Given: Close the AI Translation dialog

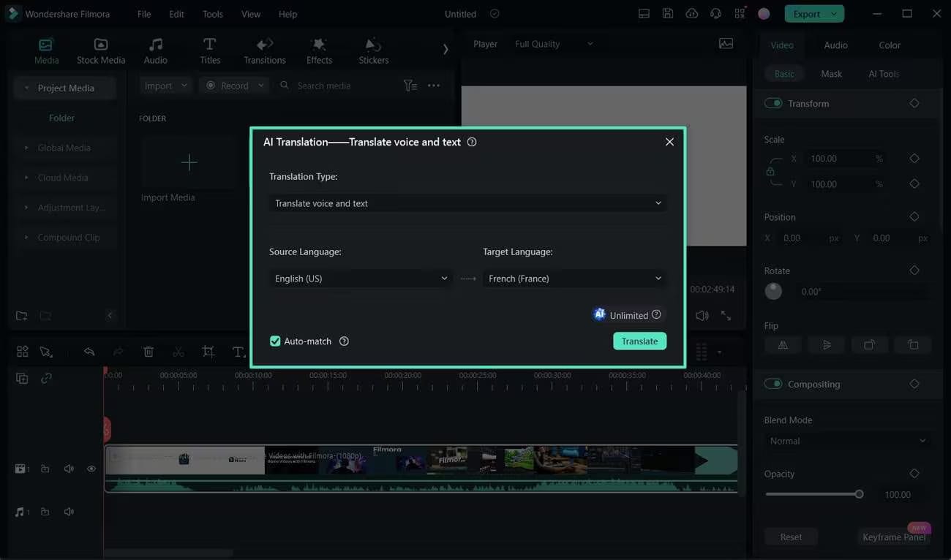Looking at the screenshot, I should tap(669, 142).
